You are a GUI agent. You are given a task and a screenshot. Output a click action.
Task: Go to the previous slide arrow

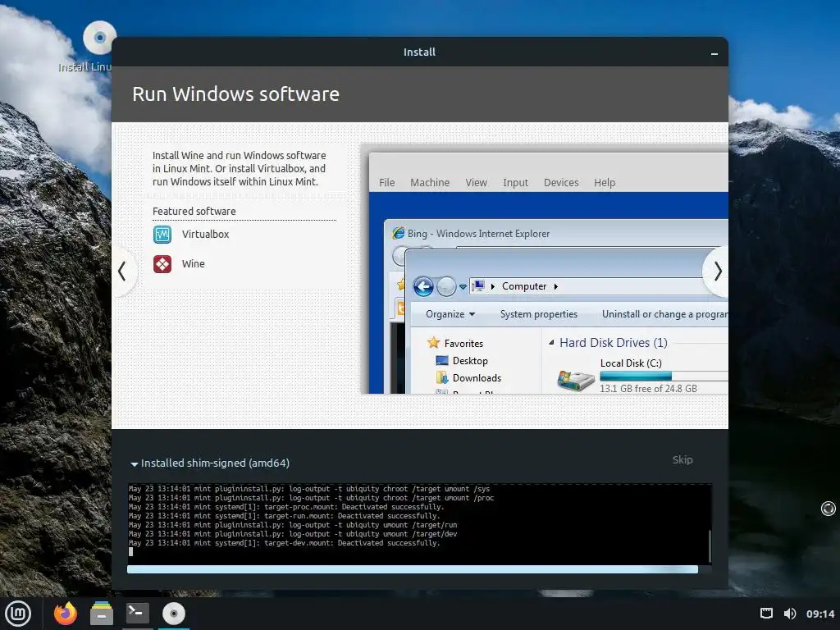coord(122,271)
